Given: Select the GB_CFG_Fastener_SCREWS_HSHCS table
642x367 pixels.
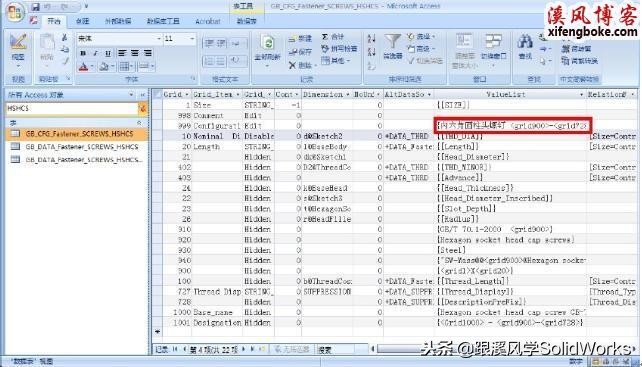Looking at the screenshot, I should coord(76,134).
